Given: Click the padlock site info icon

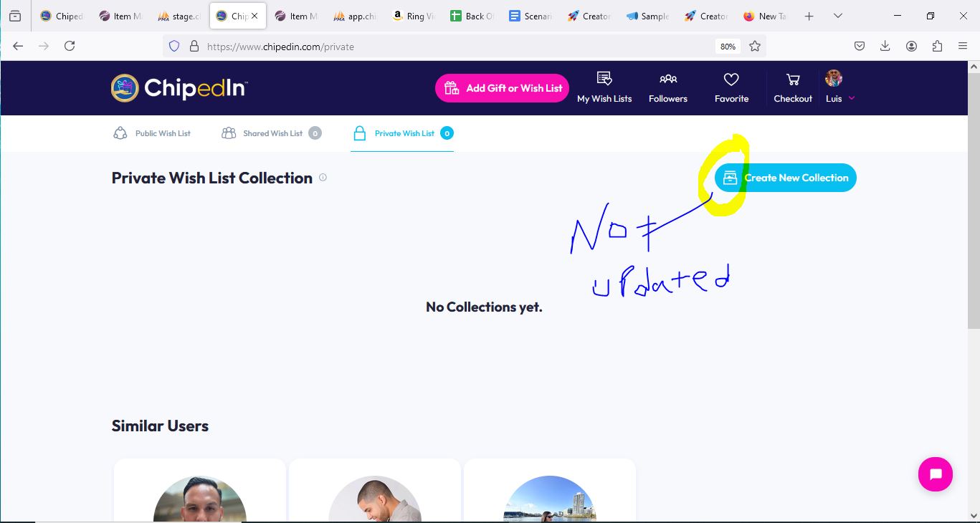Looking at the screenshot, I should [194, 46].
